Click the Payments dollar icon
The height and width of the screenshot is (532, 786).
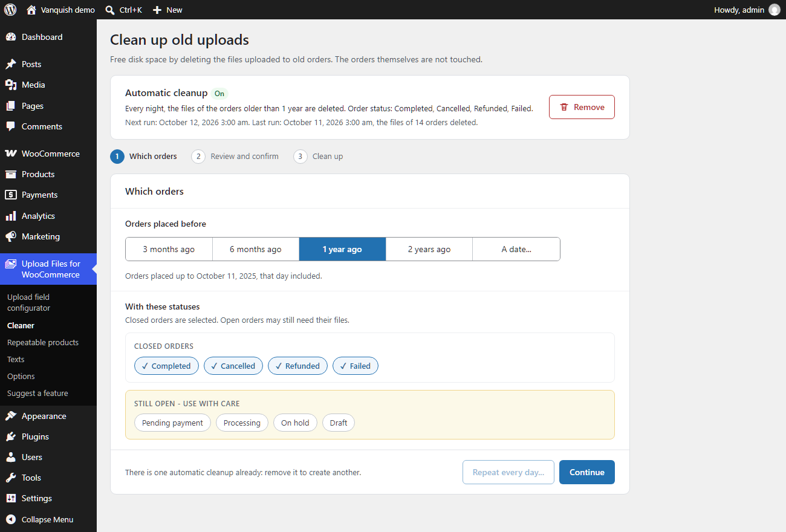pos(11,195)
